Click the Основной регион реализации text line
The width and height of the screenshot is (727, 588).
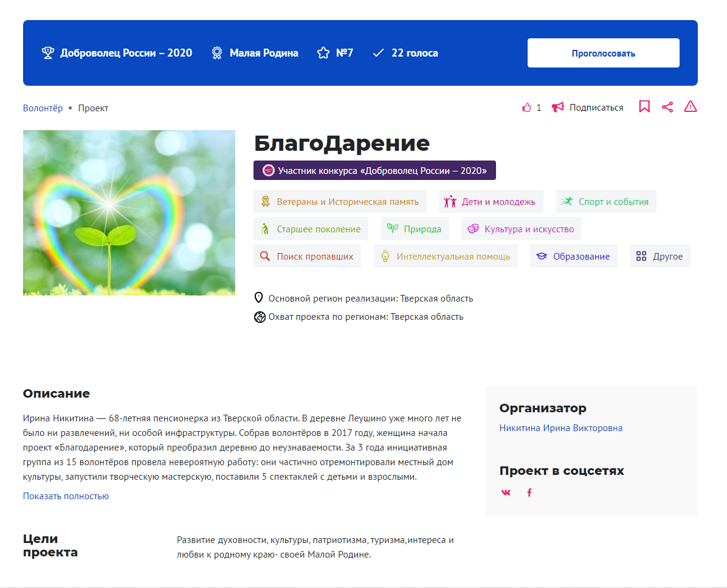click(370, 298)
